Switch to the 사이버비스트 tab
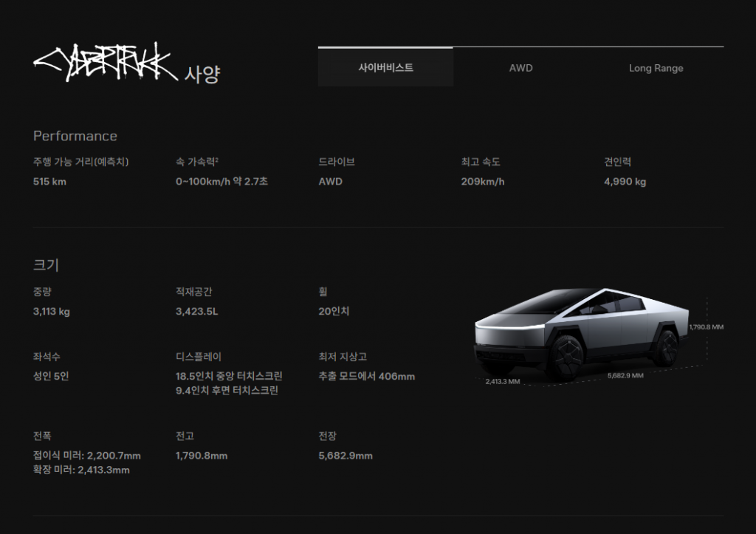756x534 pixels. (385, 68)
